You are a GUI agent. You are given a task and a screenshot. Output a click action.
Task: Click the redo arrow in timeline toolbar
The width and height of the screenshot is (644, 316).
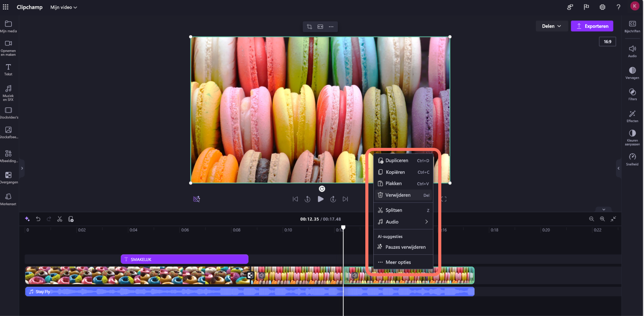coord(49,219)
